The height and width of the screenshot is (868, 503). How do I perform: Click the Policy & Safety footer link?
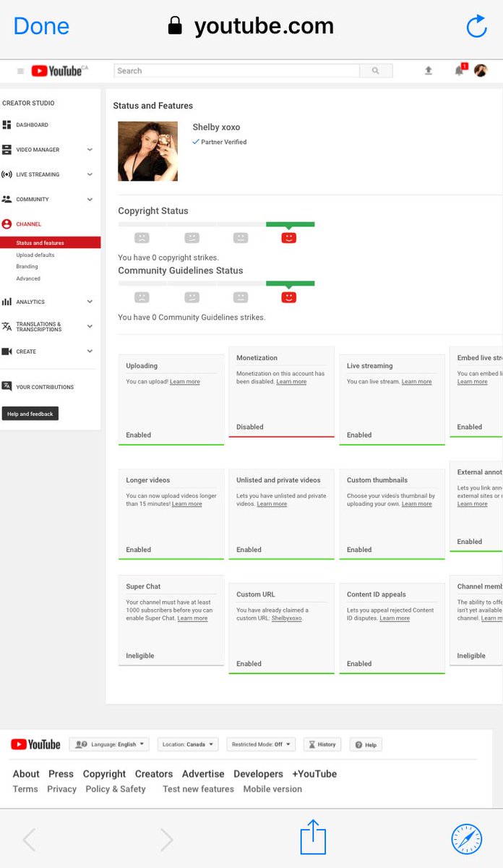[116, 789]
